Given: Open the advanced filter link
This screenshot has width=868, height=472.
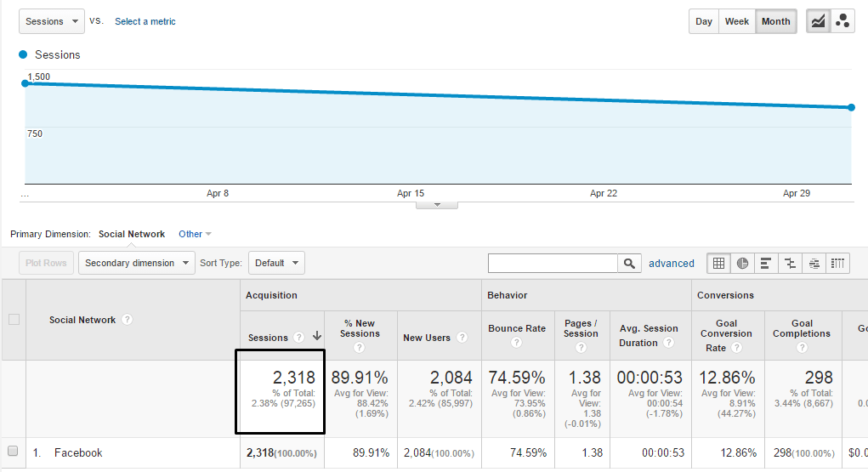Looking at the screenshot, I should [671, 264].
